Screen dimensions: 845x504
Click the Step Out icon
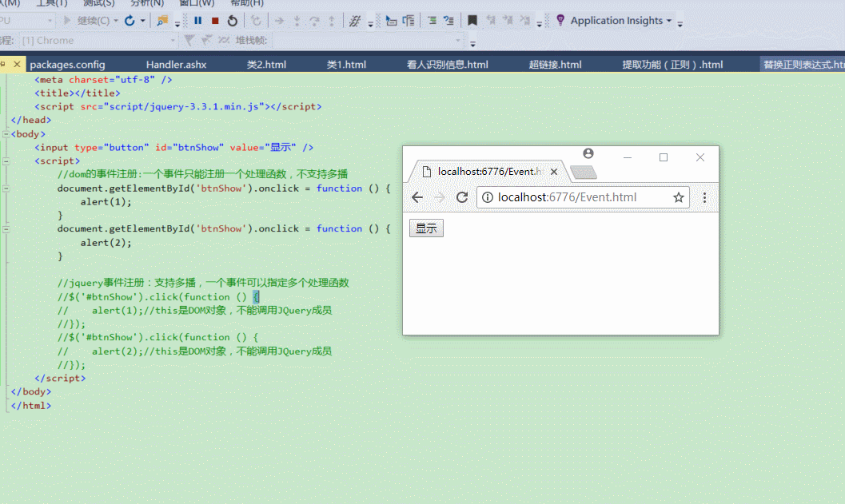pyautogui.click(x=332, y=21)
